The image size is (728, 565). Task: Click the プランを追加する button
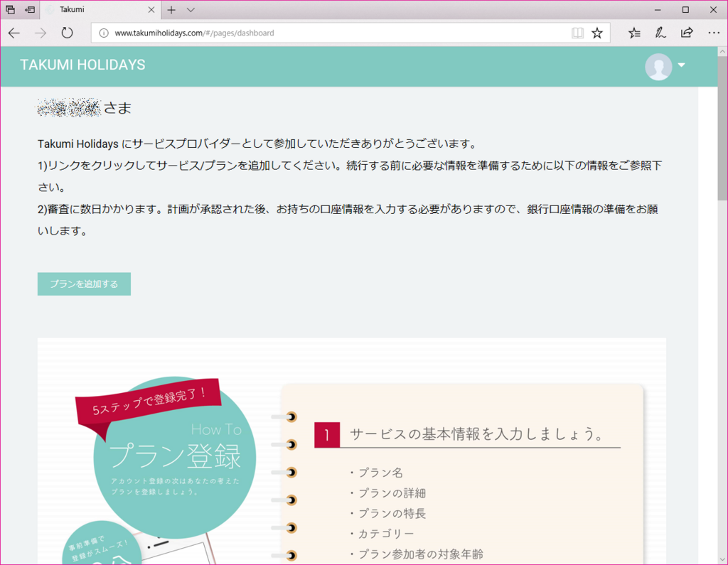click(84, 284)
